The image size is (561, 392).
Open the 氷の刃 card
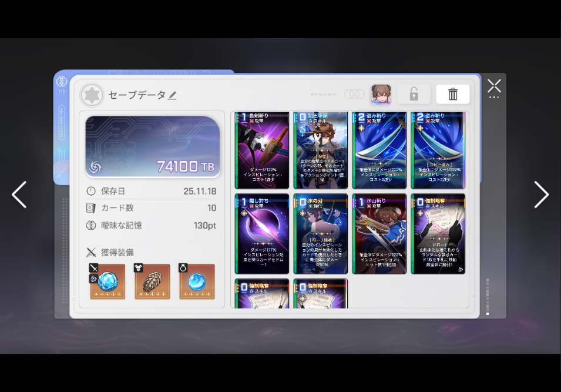(321, 234)
